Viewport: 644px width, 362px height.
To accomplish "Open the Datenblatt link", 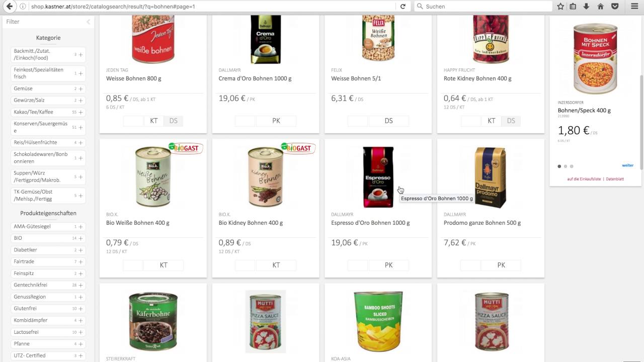I will [x=615, y=179].
